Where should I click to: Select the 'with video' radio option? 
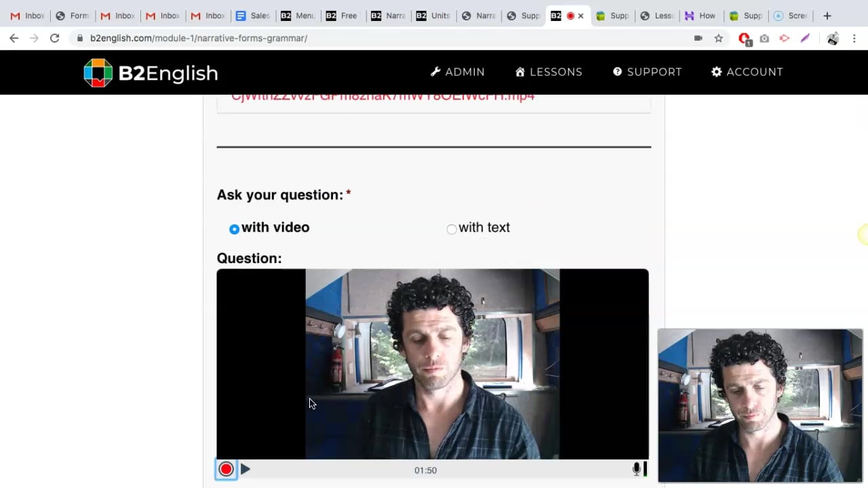234,229
